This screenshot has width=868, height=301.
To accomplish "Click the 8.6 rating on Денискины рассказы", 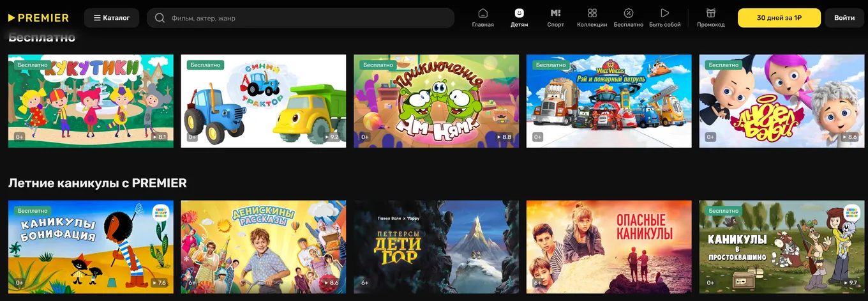I will 332,283.
